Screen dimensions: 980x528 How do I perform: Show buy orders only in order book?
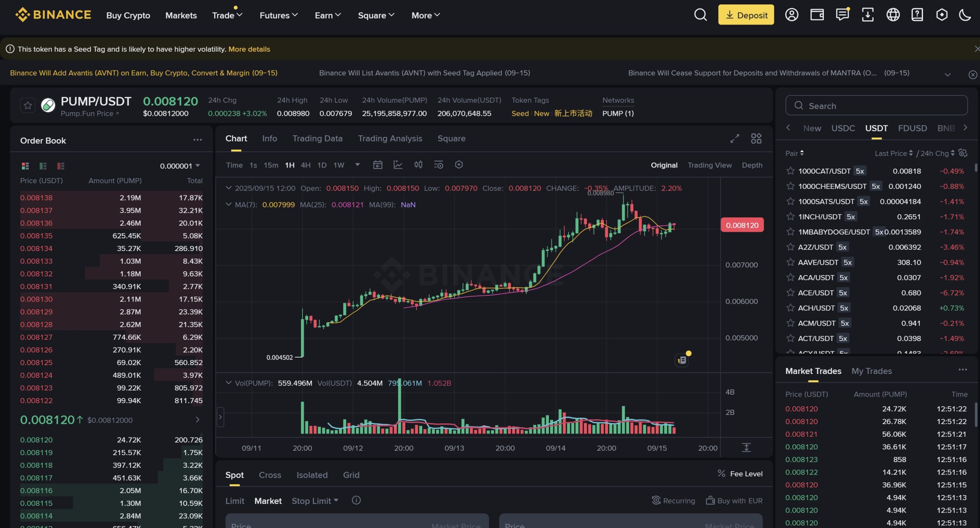tap(43, 166)
